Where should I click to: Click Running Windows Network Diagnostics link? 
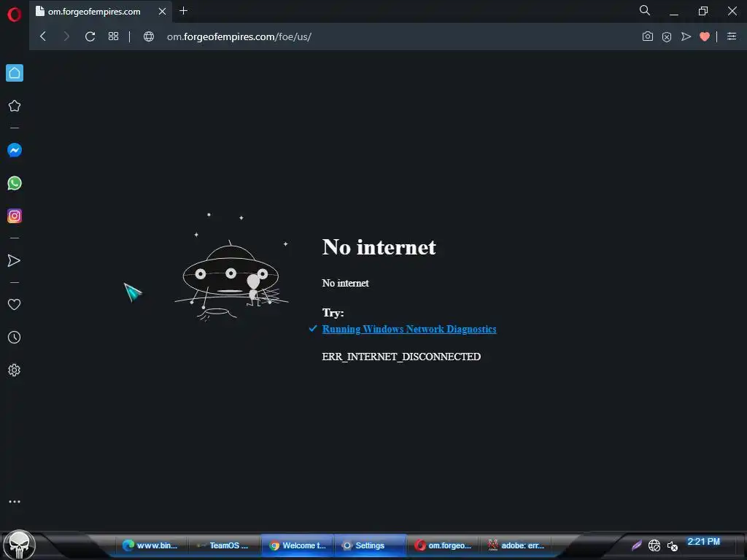pos(409,329)
